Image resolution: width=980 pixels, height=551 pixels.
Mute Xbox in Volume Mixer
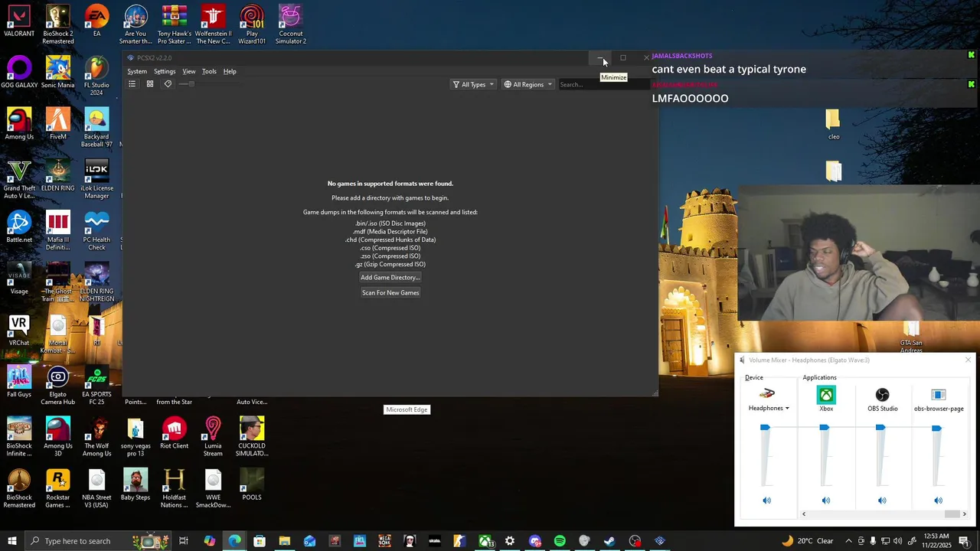tap(826, 500)
